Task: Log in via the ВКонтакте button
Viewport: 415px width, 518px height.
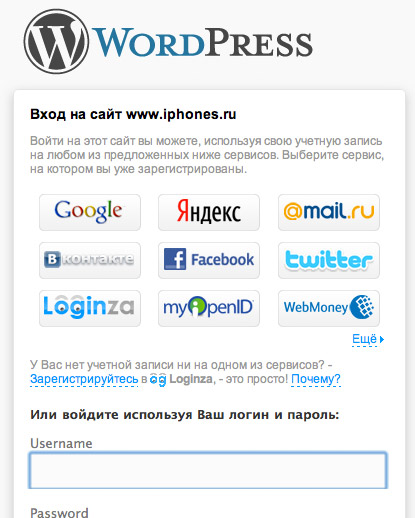Action: click(x=90, y=260)
